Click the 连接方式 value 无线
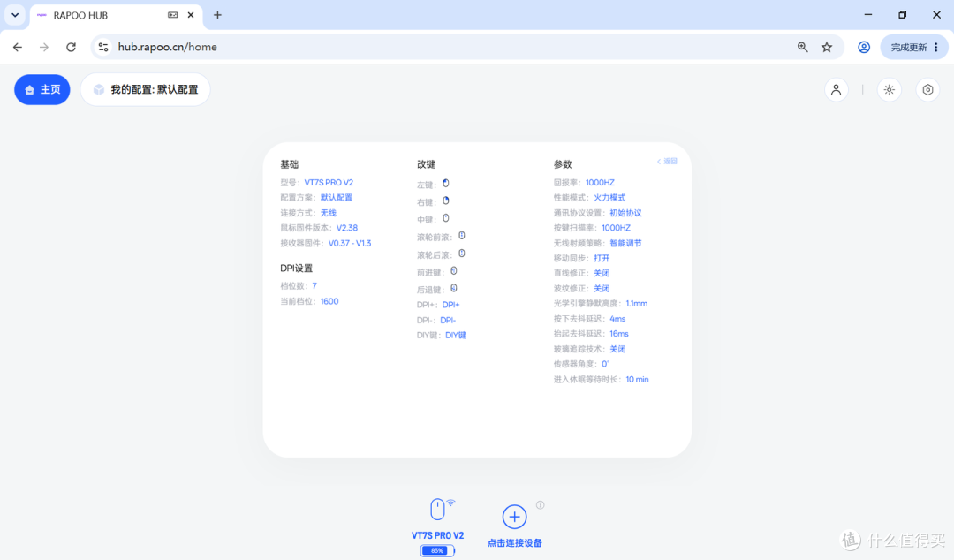954x560 pixels. (329, 213)
